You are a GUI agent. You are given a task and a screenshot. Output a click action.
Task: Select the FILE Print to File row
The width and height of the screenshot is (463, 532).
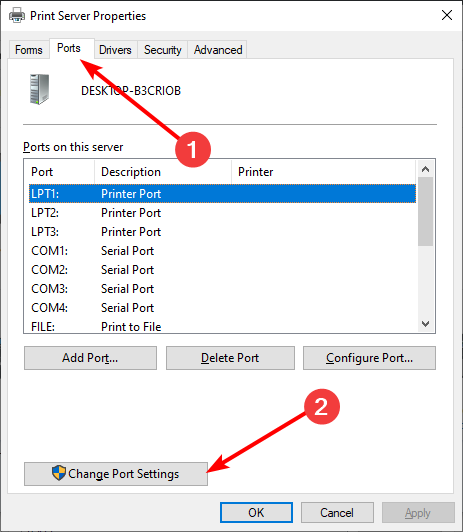click(222, 326)
